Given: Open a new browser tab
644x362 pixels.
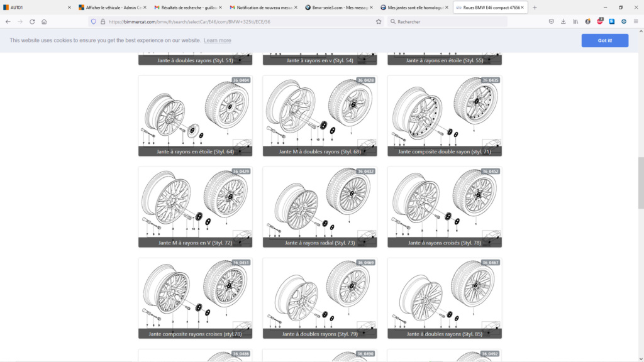Looking at the screenshot, I should tap(535, 8).
